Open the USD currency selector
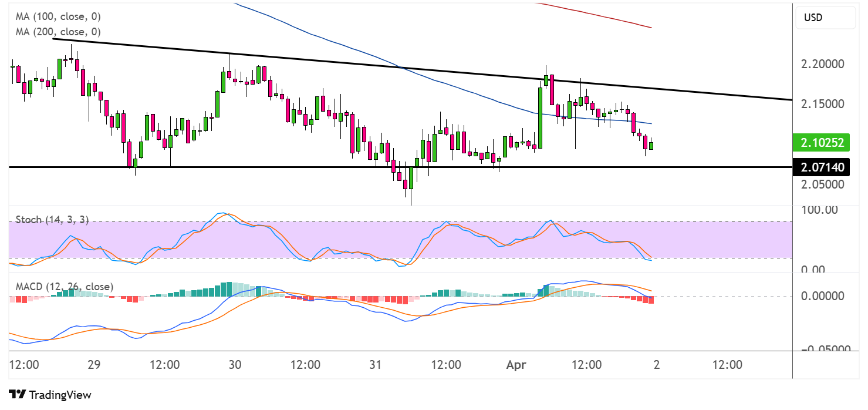This screenshot has height=410, width=868. click(x=825, y=18)
